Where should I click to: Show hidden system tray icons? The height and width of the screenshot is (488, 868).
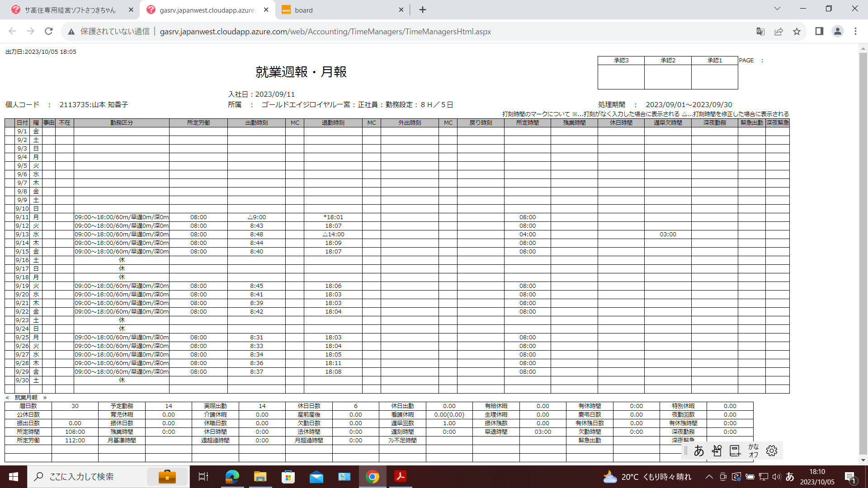pyautogui.click(x=709, y=477)
